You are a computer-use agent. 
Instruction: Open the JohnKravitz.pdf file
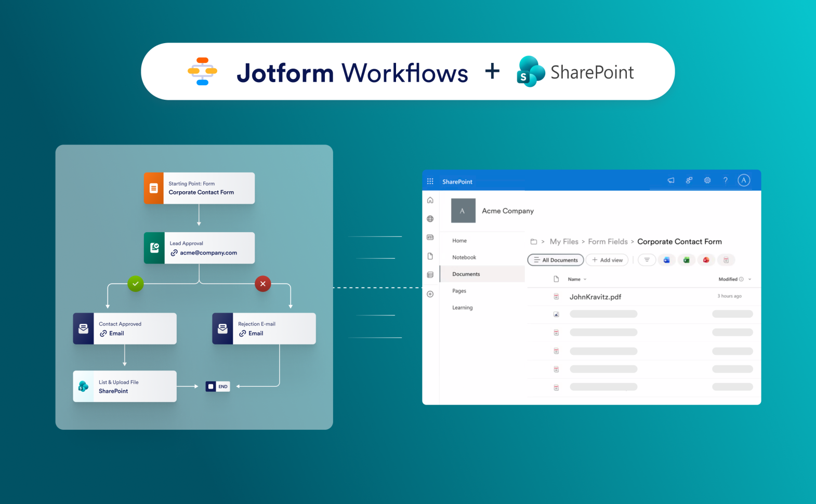tap(595, 297)
